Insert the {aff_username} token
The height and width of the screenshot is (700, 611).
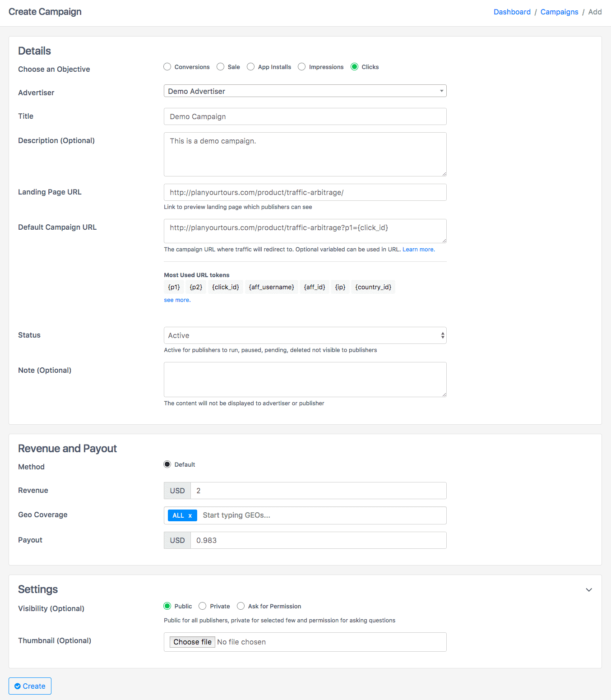[x=271, y=287]
